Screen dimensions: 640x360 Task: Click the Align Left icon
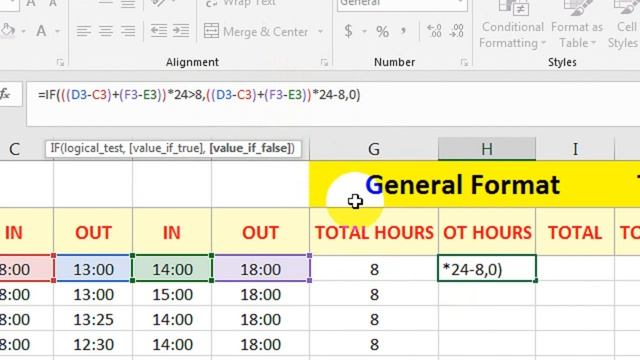84,31
